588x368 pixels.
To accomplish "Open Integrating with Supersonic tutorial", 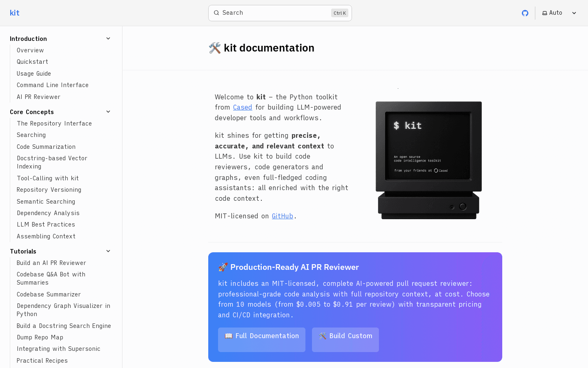I will coord(58,349).
